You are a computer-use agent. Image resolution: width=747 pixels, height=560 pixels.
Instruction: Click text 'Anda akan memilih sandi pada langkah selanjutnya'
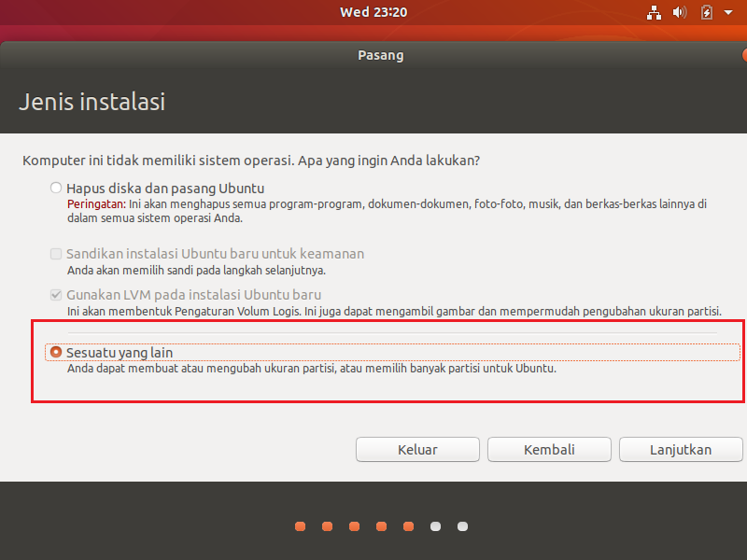click(196, 271)
